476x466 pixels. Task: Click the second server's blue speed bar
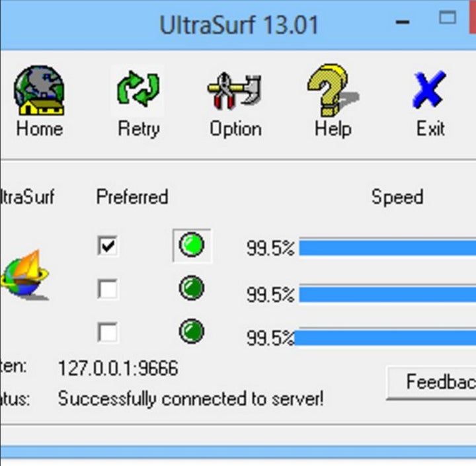point(387,293)
